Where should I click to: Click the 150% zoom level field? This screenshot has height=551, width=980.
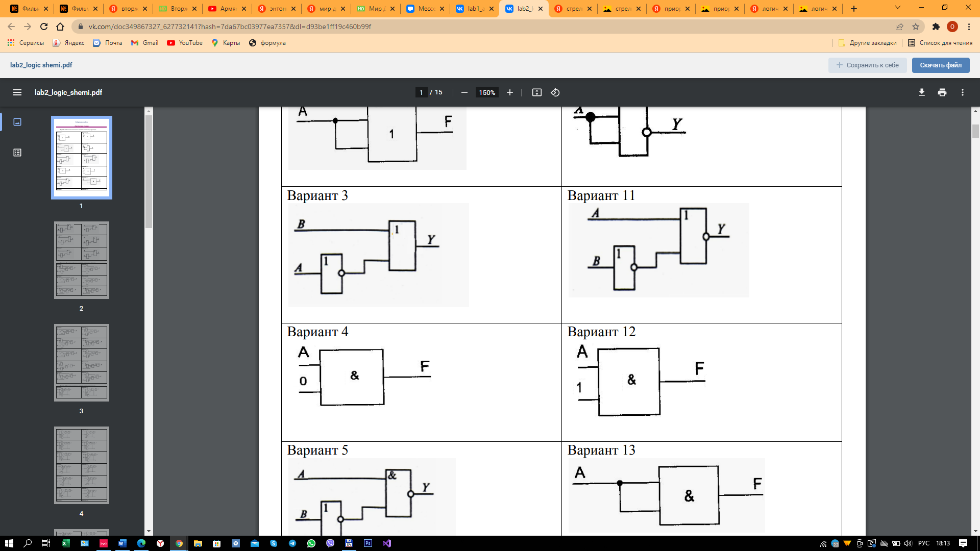tap(487, 92)
